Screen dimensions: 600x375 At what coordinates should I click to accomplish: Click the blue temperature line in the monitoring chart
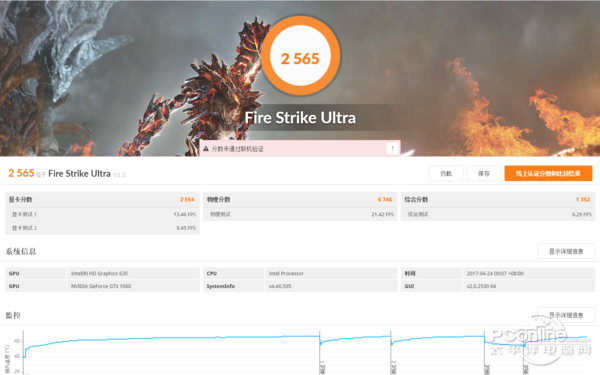[172, 338]
